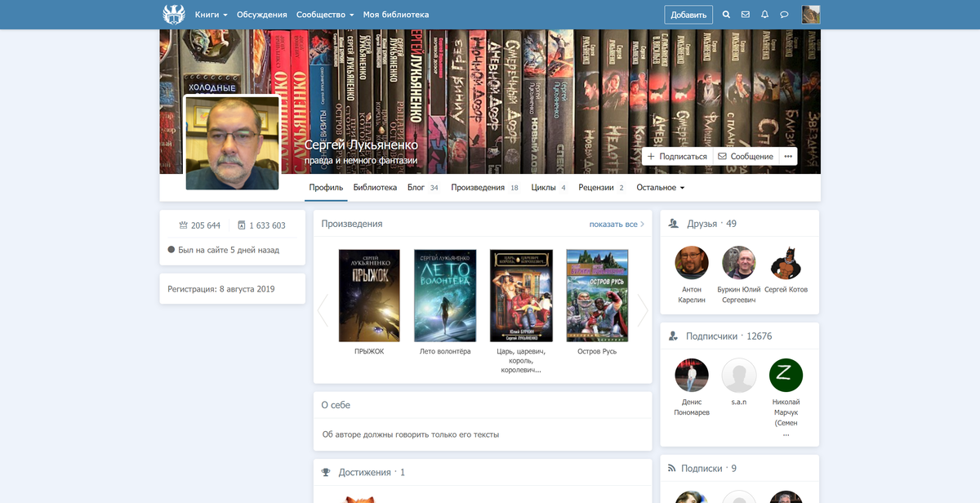The height and width of the screenshot is (503, 980).
Task: Select the Профиль tab
Action: pos(326,187)
